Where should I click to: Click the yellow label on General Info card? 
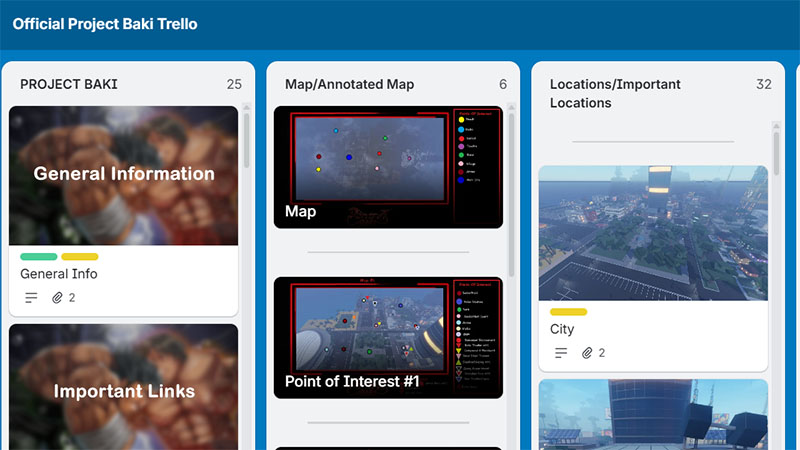[x=80, y=257]
